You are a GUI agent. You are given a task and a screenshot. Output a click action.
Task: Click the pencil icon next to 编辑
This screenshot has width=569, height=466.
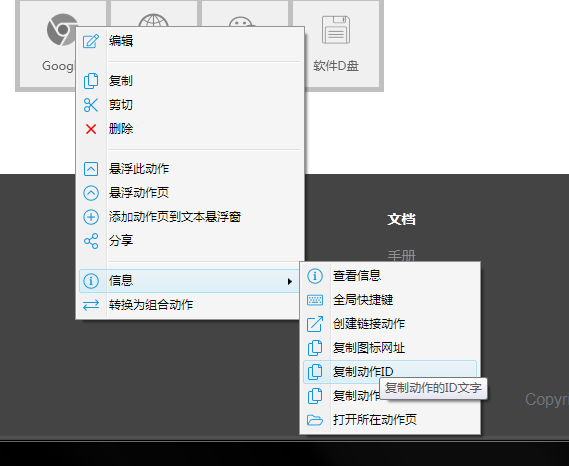click(91, 41)
